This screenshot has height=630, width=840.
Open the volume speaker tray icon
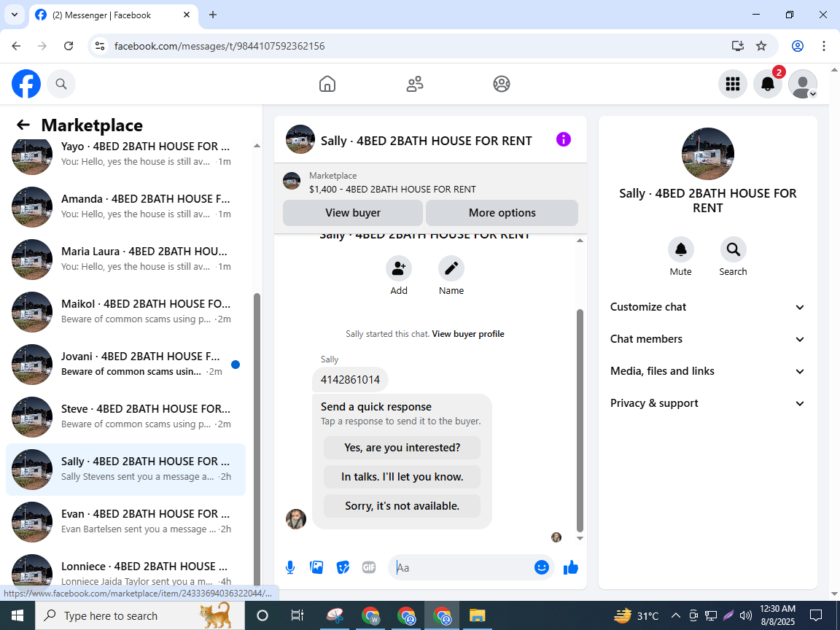tap(745, 615)
